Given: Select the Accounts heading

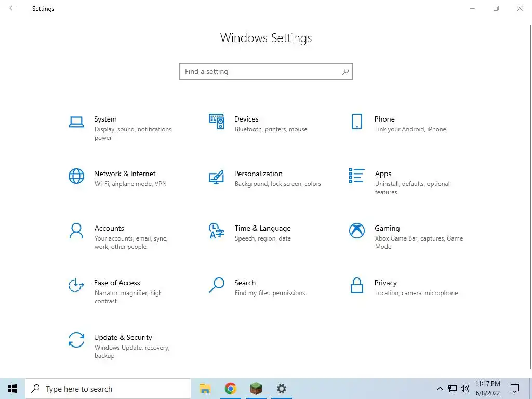Looking at the screenshot, I should (x=109, y=229).
